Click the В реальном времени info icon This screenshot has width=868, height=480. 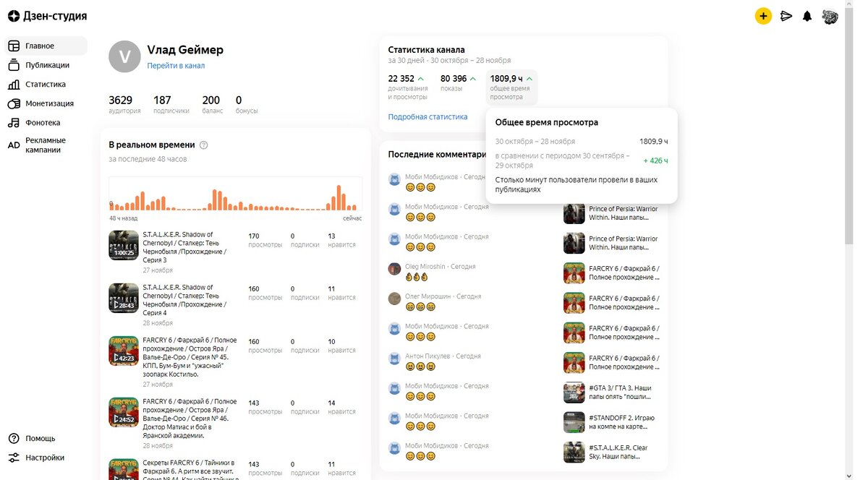tap(203, 145)
